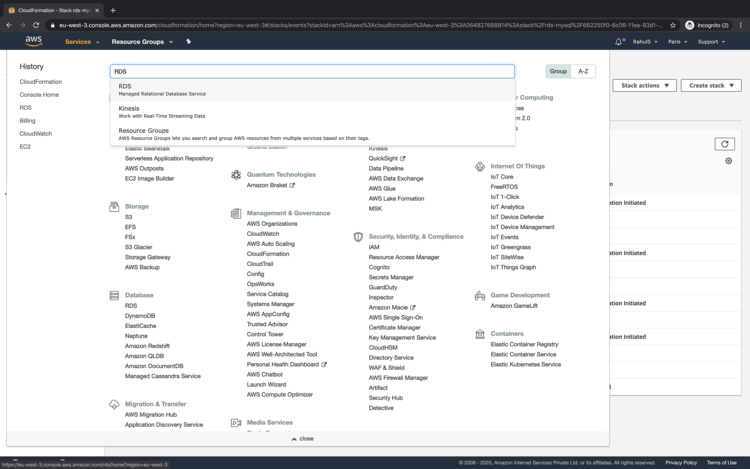Click the Game Development controller icon
This screenshot has height=469, width=750.
[480, 296]
